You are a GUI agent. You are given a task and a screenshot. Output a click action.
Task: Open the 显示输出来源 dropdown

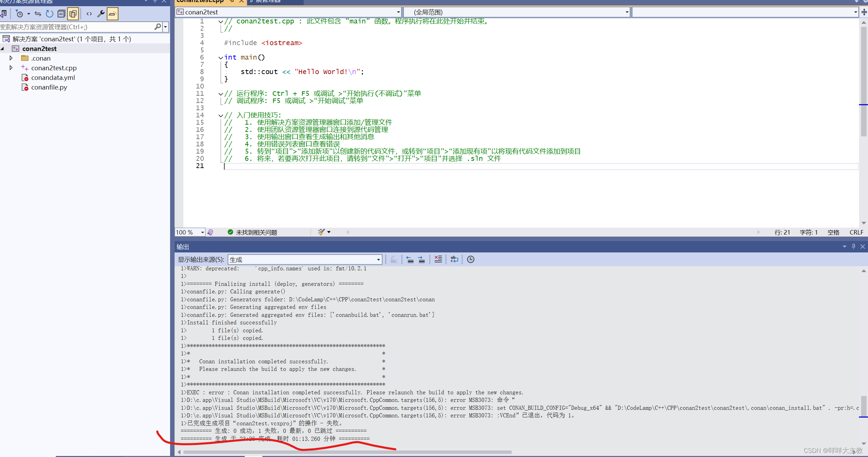378,259
